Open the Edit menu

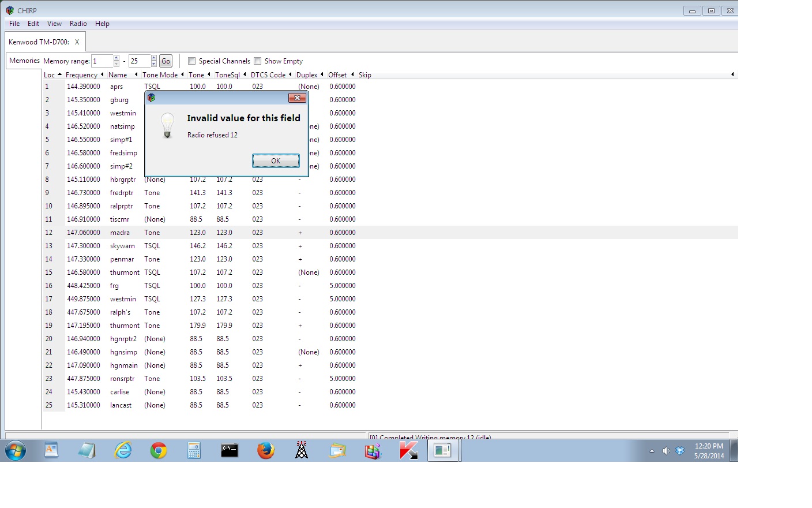pos(33,24)
